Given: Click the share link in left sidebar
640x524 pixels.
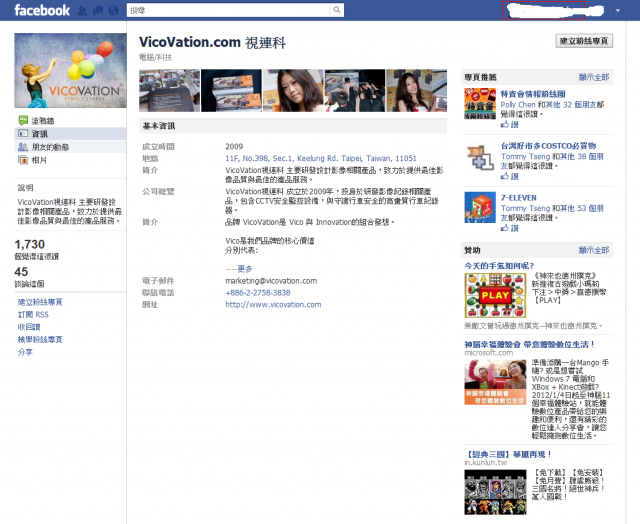Looking at the screenshot, I should pos(25,352).
